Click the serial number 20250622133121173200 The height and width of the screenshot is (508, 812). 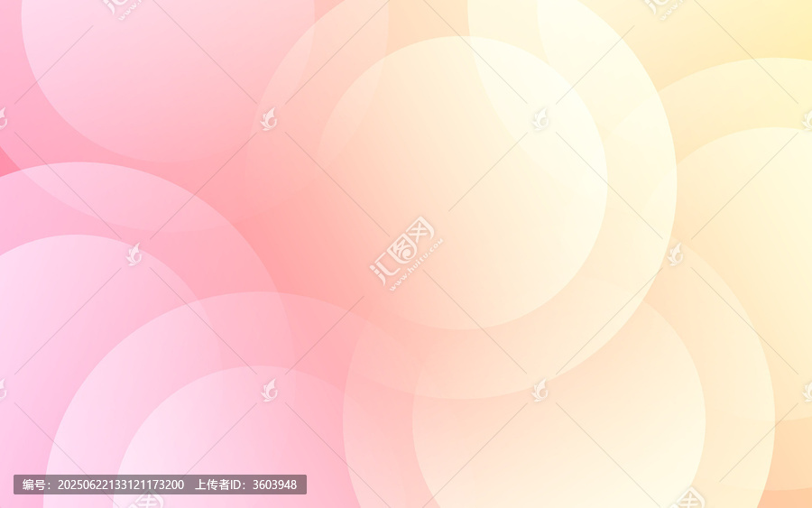[x=120, y=485]
